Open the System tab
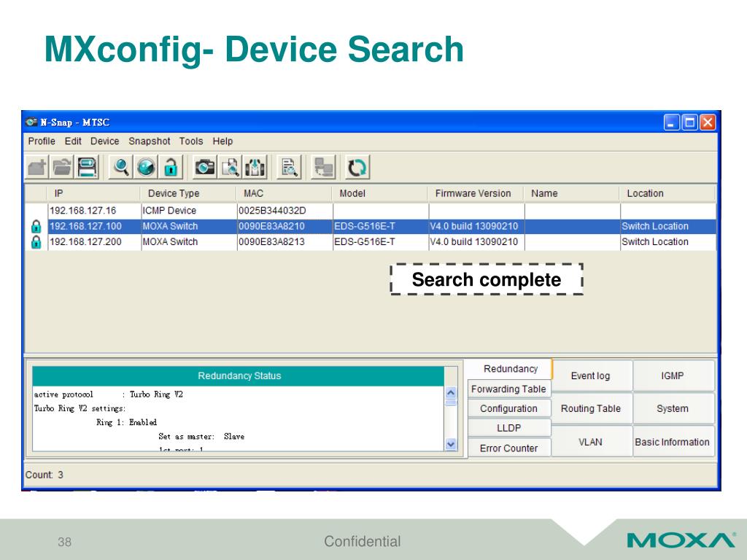The height and width of the screenshot is (560, 747). (x=673, y=408)
